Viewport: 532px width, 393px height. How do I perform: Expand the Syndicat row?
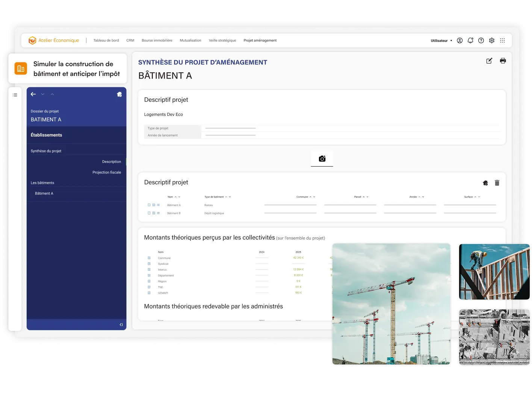[x=149, y=264]
